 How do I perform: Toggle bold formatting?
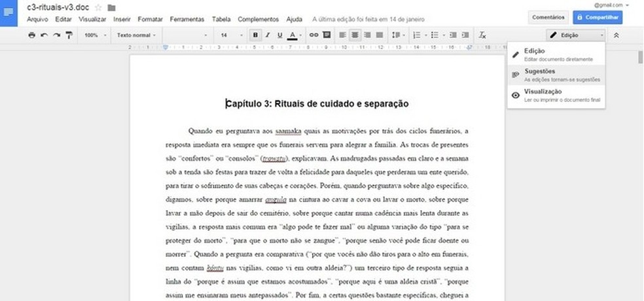pyautogui.click(x=255, y=35)
